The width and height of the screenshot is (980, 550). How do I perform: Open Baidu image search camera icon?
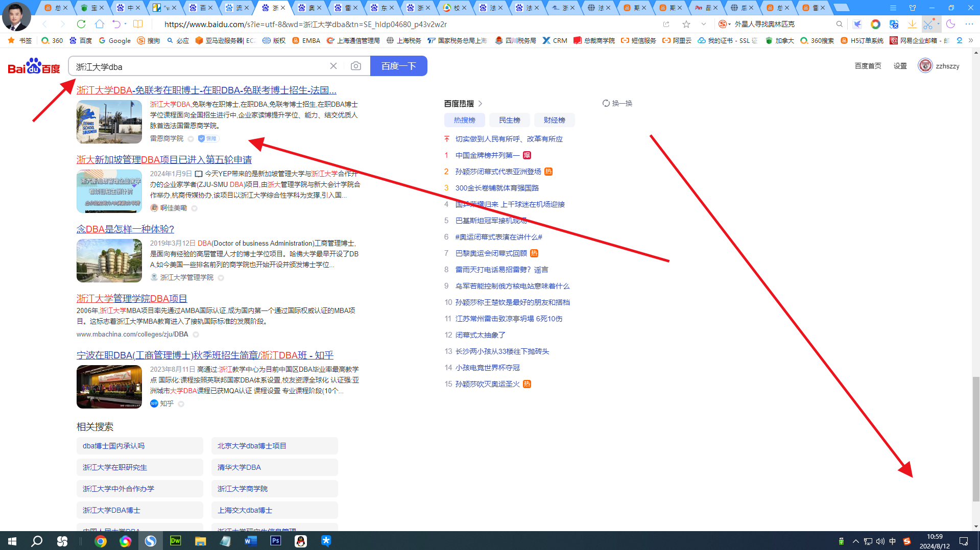(x=356, y=66)
